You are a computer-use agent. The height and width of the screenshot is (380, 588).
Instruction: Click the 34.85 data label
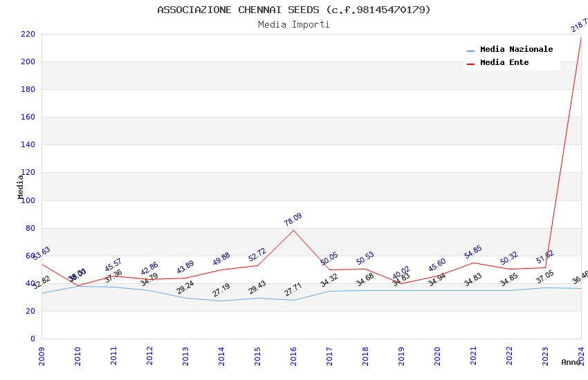point(509,280)
